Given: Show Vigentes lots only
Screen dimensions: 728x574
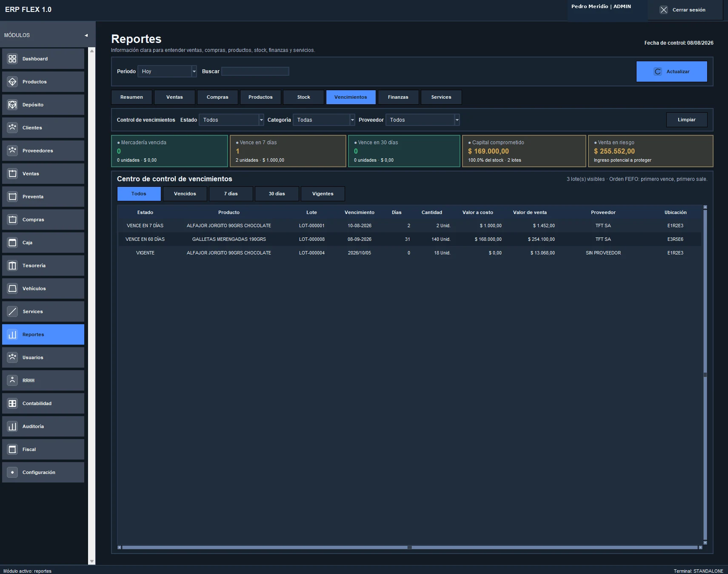Looking at the screenshot, I should coord(323,194).
